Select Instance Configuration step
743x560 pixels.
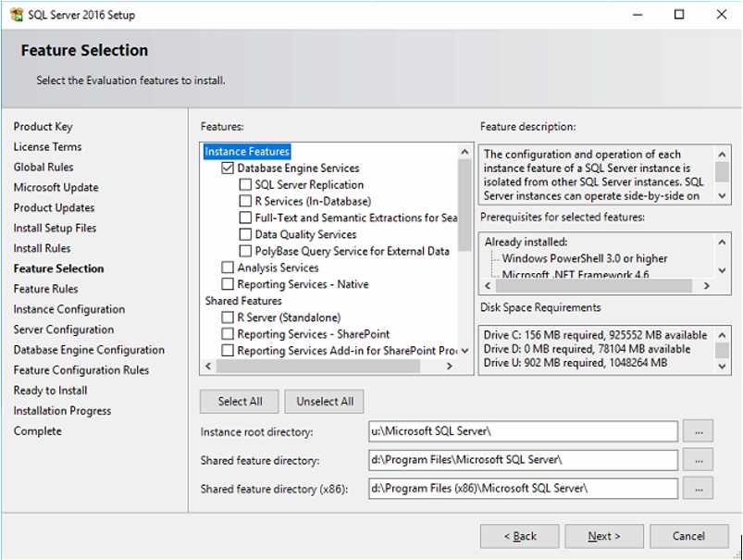pos(69,310)
